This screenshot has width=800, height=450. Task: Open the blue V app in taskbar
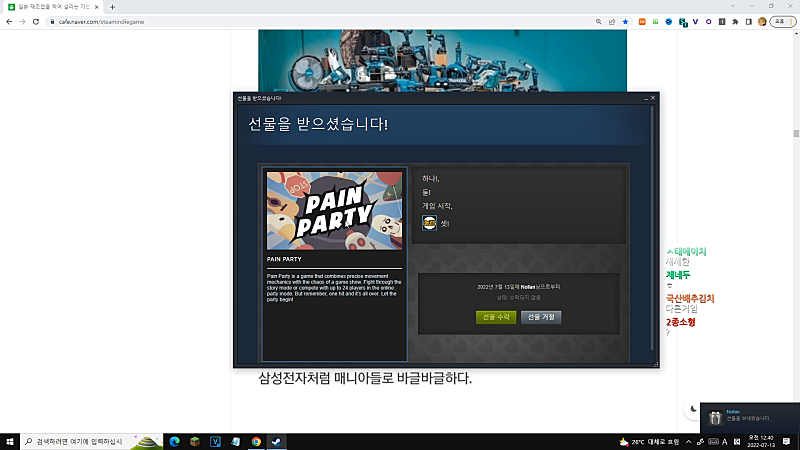(215, 441)
